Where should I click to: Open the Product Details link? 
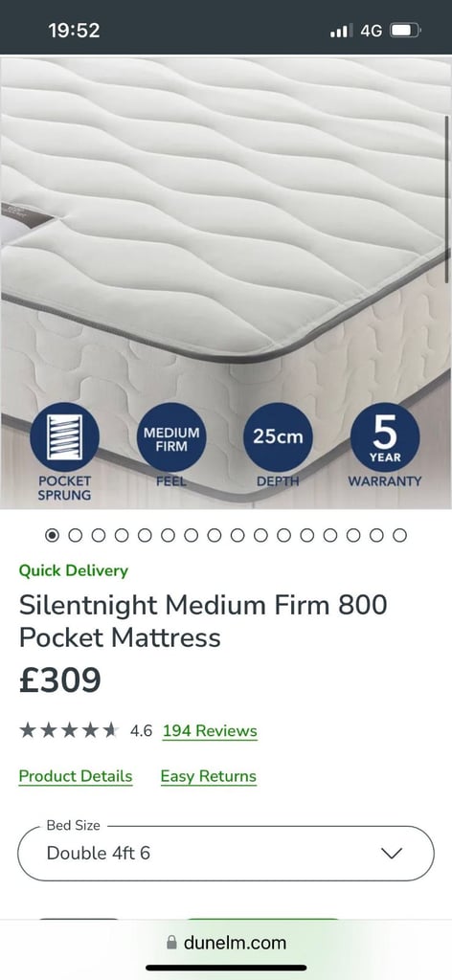tap(76, 776)
